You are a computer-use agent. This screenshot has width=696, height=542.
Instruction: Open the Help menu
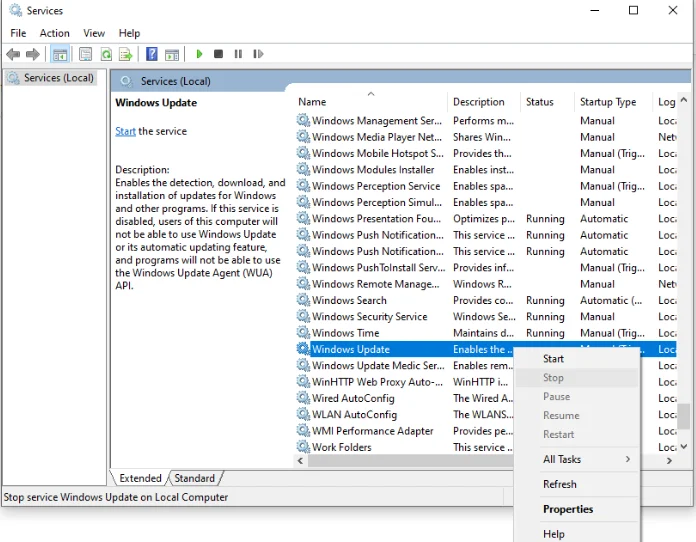[x=129, y=33]
